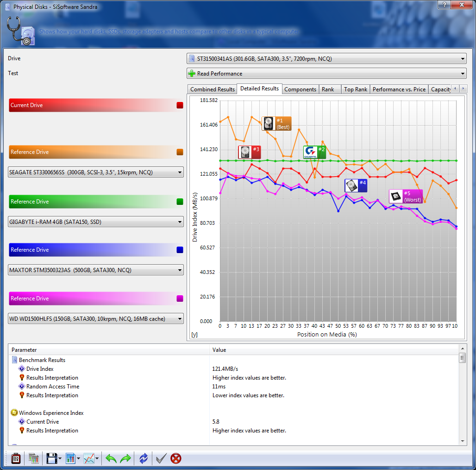Select the Current Drive result row
Viewport: 476px width, 470px height.
coord(233,422)
